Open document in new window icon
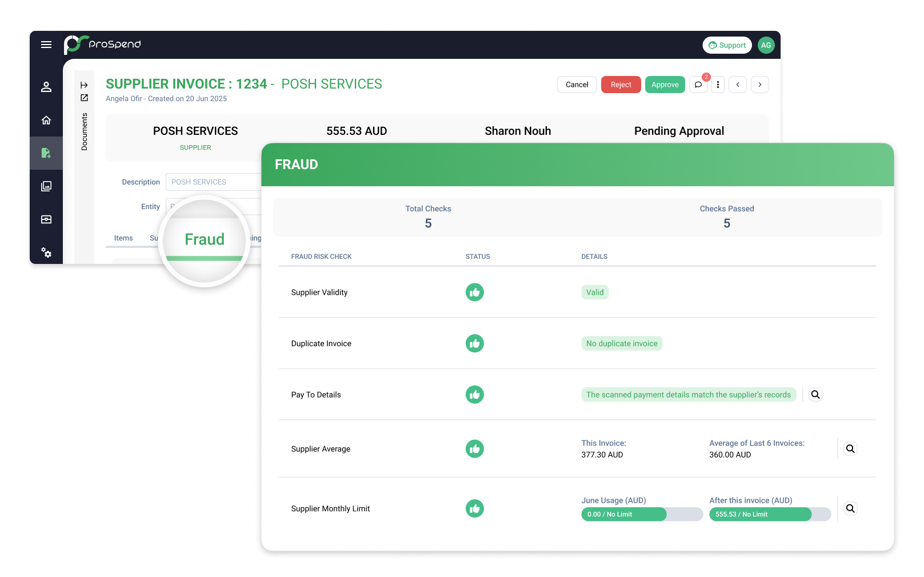Viewport: 924px width, 577px height. point(84,98)
